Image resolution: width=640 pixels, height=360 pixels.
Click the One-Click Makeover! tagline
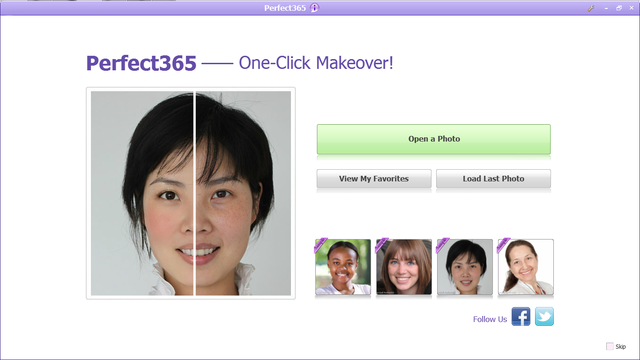click(x=316, y=63)
